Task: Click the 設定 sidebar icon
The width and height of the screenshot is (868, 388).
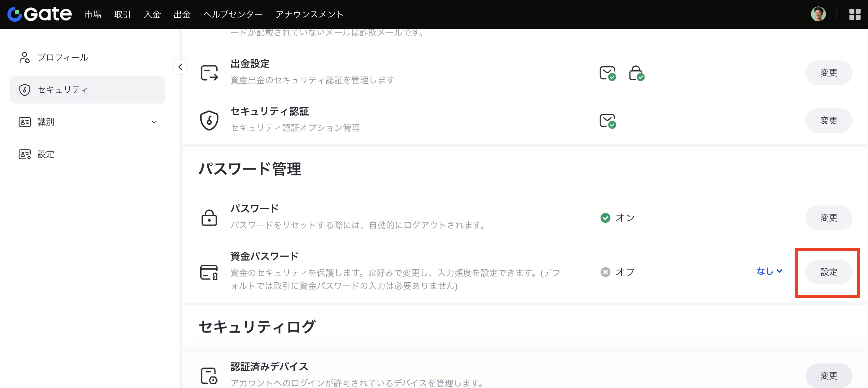Action: point(24,154)
